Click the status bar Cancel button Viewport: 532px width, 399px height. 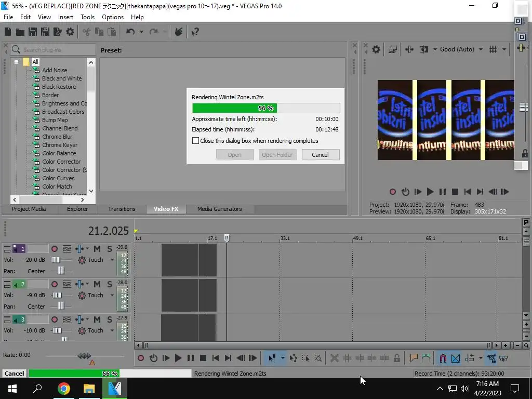(x=14, y=373)
